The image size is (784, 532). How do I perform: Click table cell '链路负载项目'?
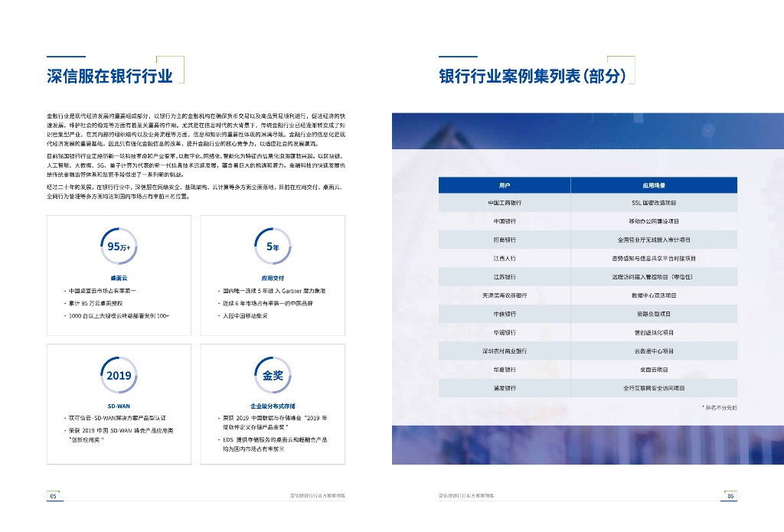point(654,314)
